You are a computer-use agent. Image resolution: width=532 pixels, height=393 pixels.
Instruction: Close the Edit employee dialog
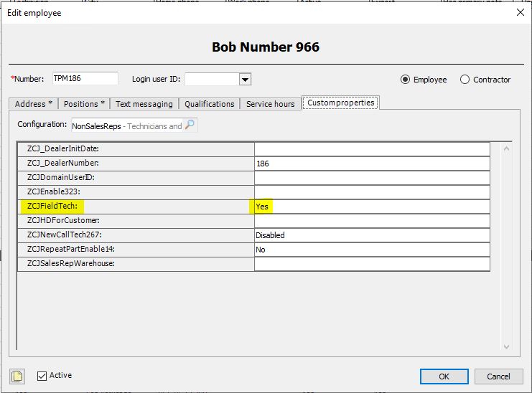tap(520, 12)
